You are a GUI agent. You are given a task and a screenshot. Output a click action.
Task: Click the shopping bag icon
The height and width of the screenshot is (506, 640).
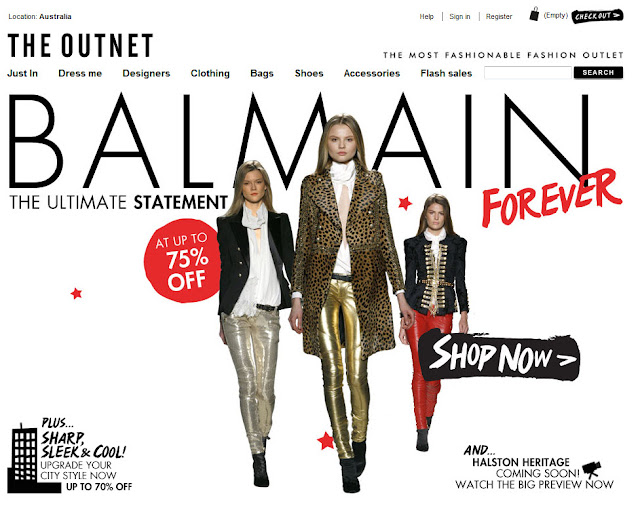[534, 14]
